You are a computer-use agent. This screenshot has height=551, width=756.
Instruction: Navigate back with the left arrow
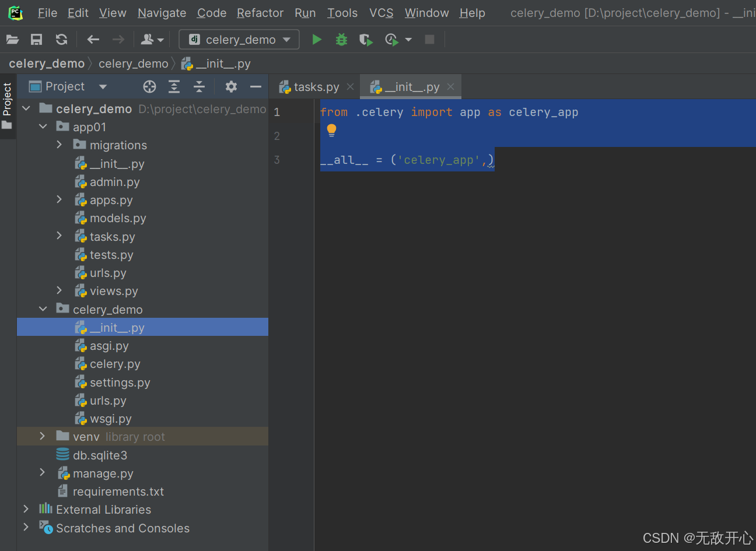tap(93, 39)
